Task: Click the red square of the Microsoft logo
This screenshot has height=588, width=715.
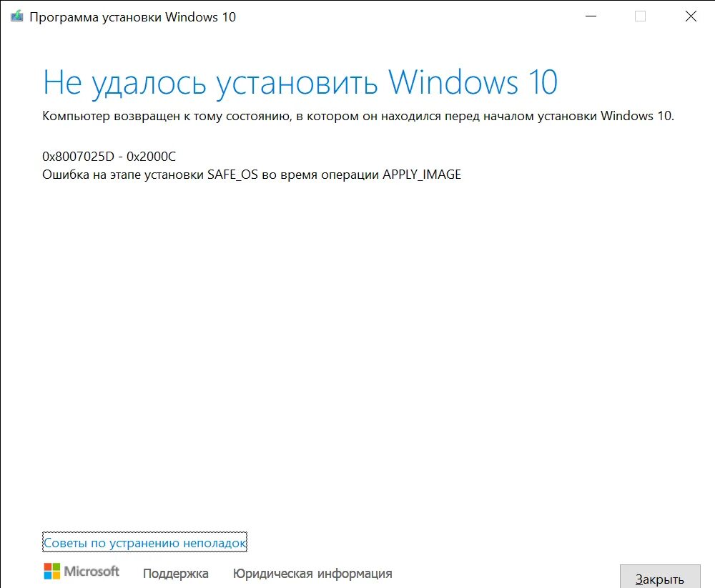Action: click(x=48, y=566)
